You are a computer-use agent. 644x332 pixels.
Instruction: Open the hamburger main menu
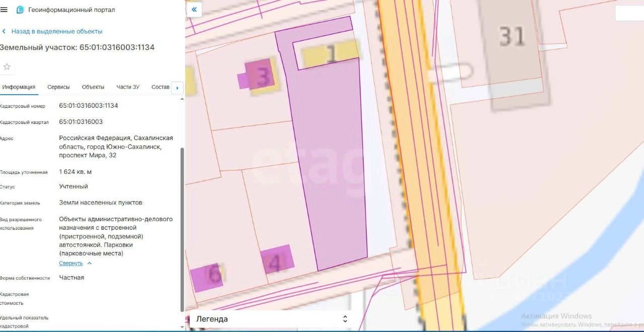pyautogui.click(x=4, y=10)
